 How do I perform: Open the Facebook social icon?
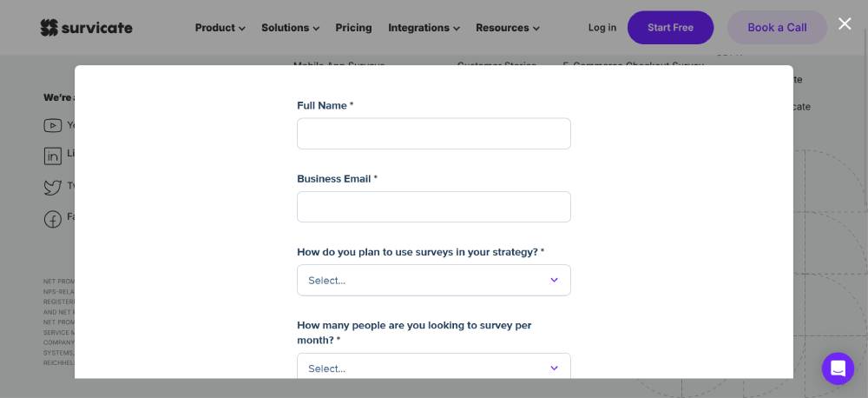(x=53, y=217)
